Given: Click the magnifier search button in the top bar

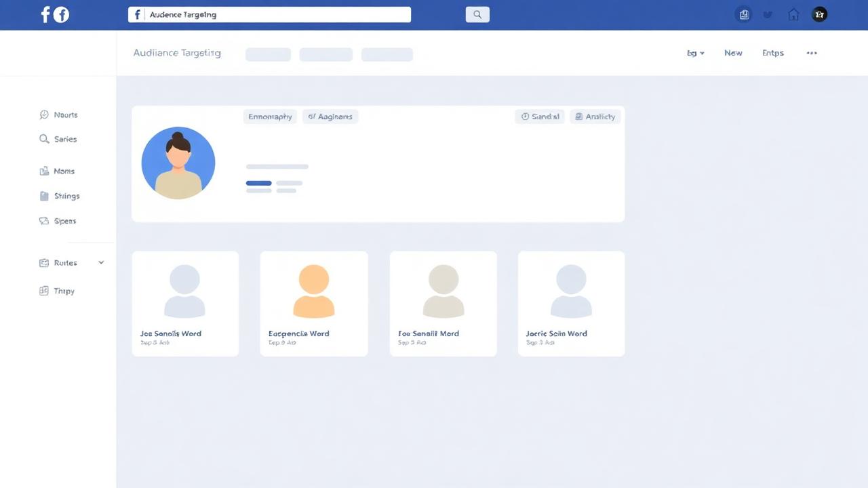Looking at the screenshot, I should [x=477, y=14].
